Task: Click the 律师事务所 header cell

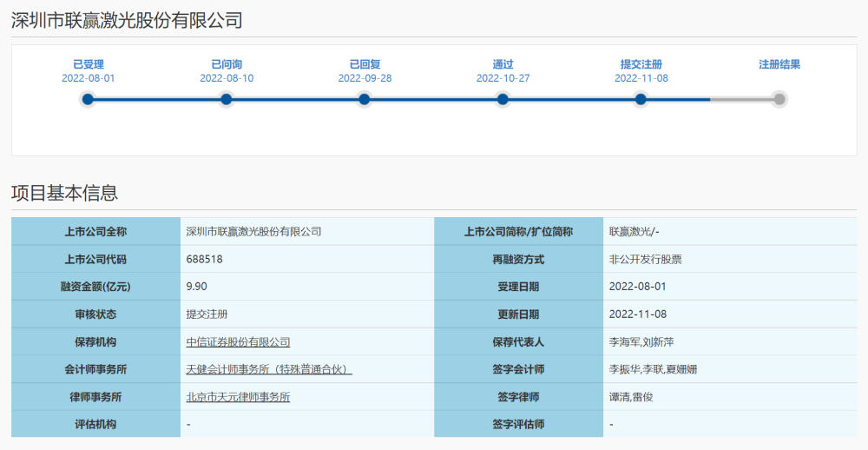Action: (95, 397)
